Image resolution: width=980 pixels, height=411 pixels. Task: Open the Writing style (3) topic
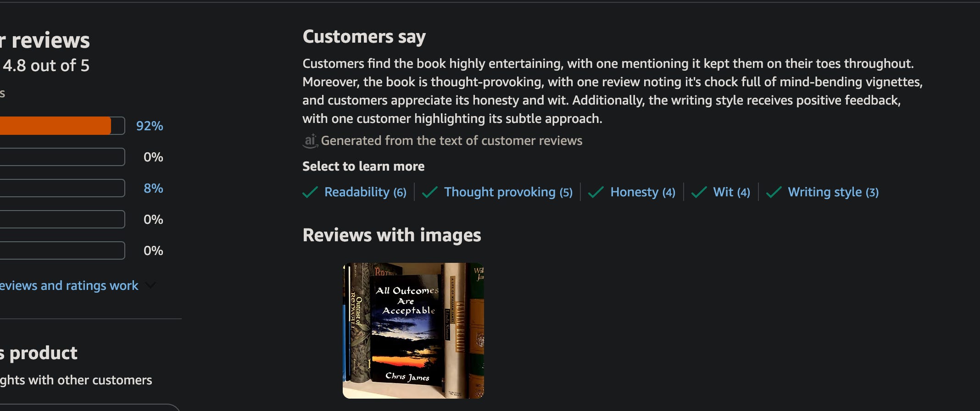[833, 192]
